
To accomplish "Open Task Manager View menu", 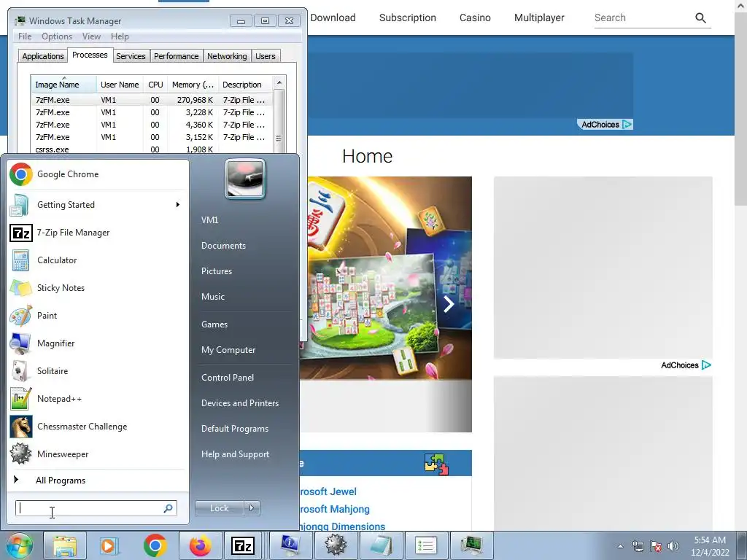I will pos(91,36).
